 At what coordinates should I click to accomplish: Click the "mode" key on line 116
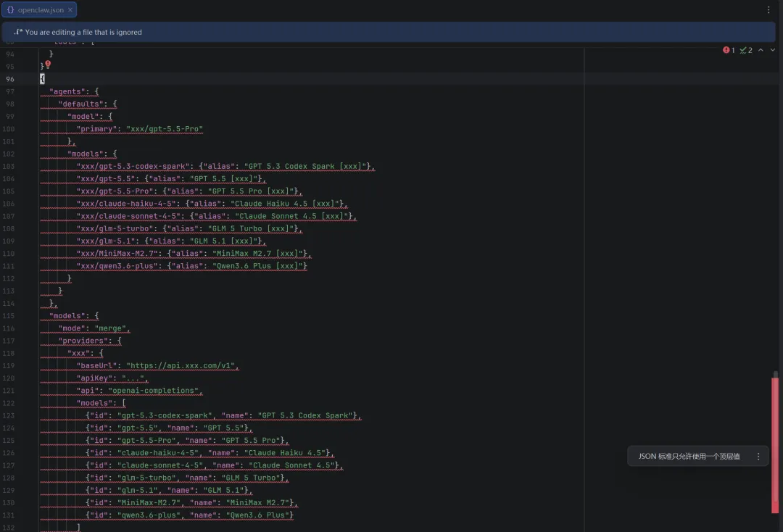tap(72, 328)
